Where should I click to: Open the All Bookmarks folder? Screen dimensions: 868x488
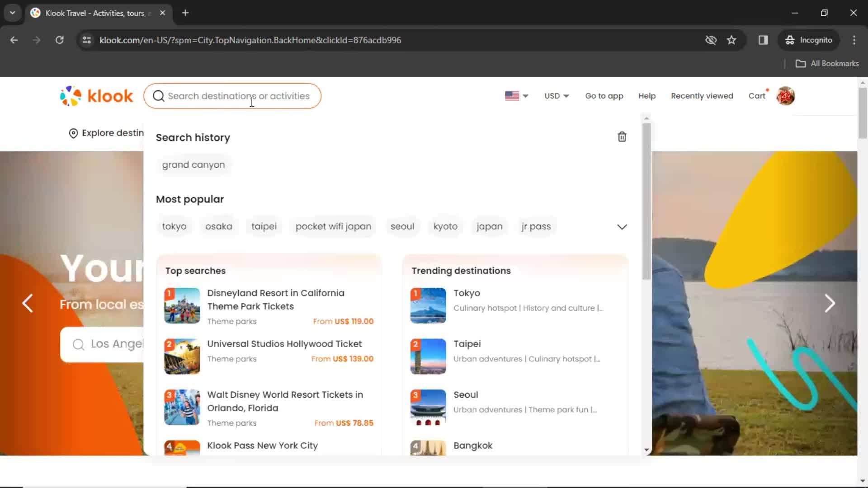tap(827, 64)
